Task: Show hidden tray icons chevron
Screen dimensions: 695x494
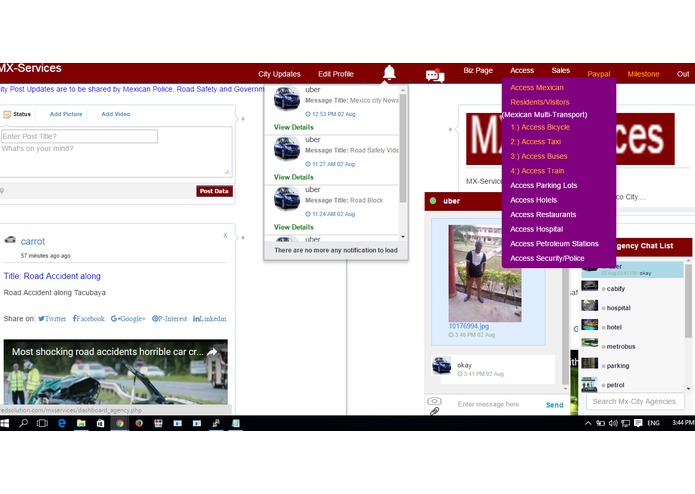Action: [588, 423]
